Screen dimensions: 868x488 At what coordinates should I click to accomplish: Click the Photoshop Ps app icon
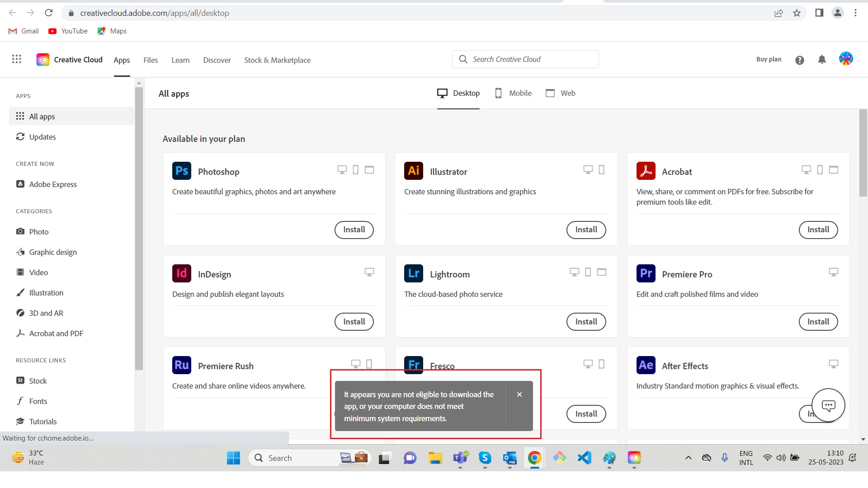click(182, 171)
